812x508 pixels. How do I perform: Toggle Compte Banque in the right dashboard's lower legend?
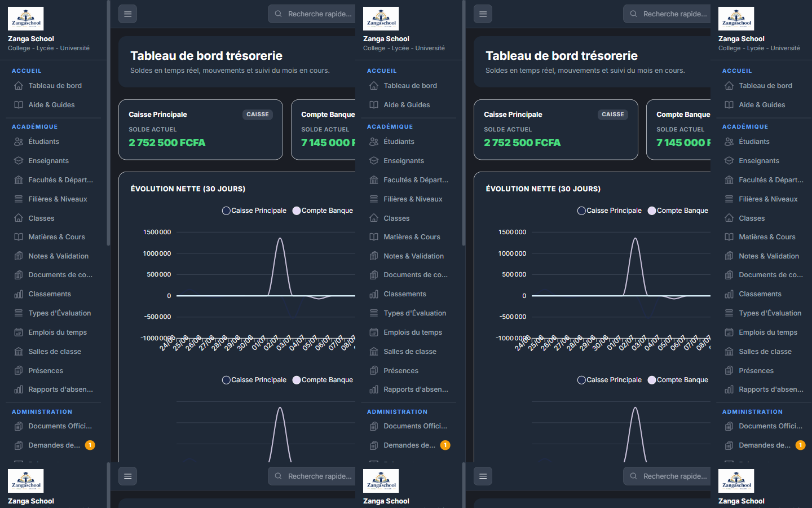pyautogui.click(x=678, y=380)
